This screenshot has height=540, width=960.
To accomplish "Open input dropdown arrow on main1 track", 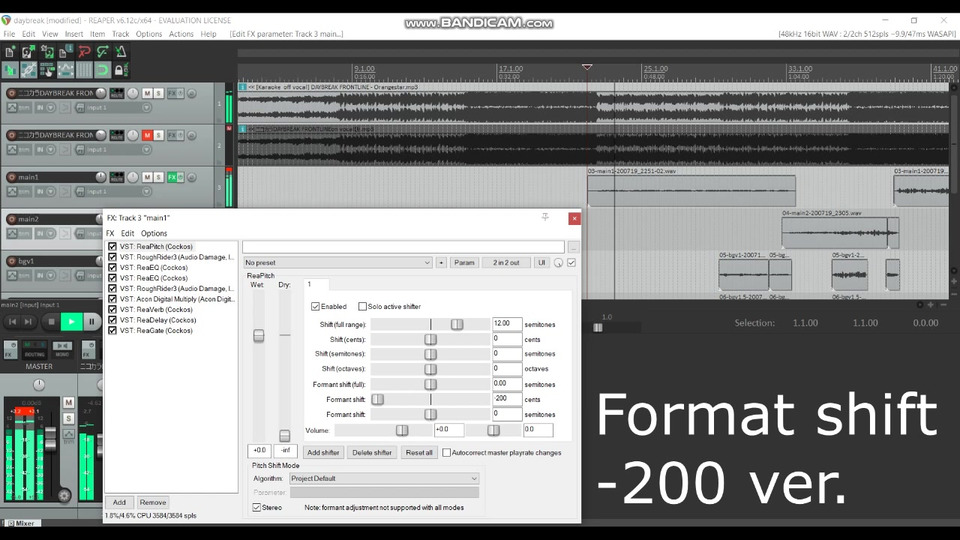I will [x=146, y=192].
